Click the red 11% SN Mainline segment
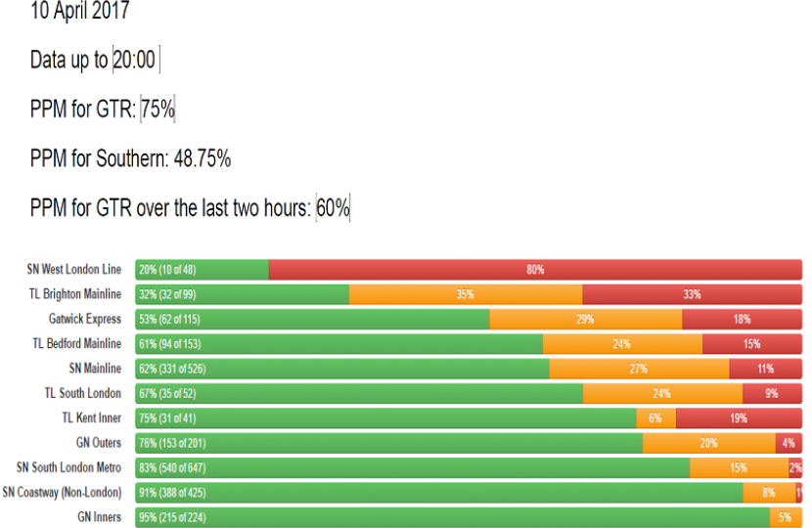 click(765, 369)
